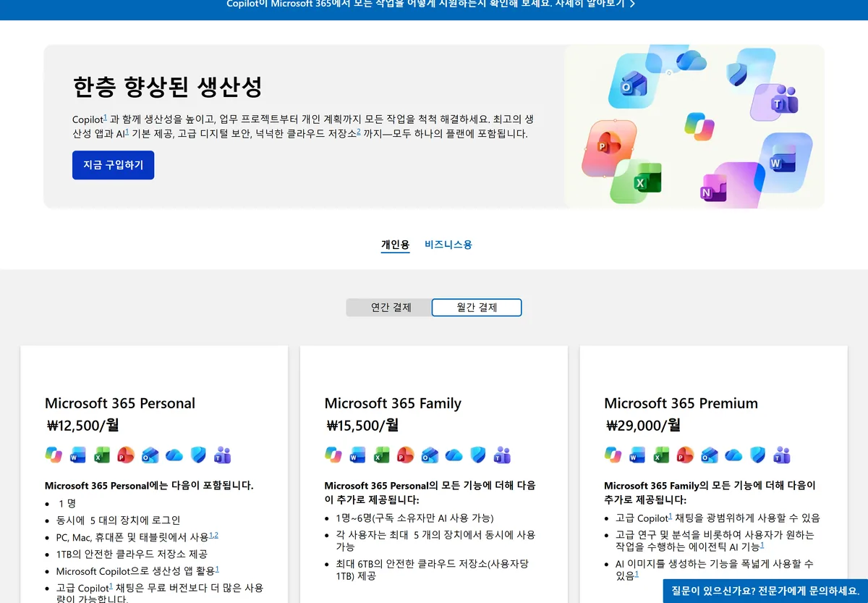Click the large Outlook tile in the hero banner
The width and height of the screenshot is (868, 603).
(635, 83)
